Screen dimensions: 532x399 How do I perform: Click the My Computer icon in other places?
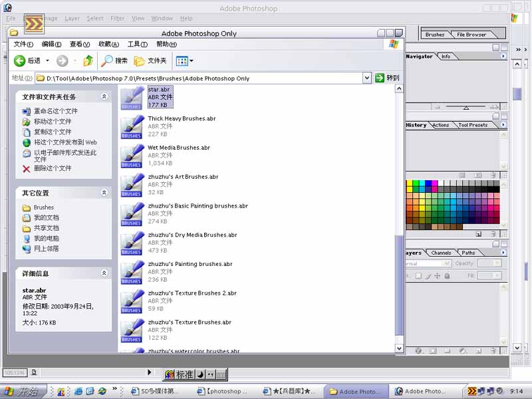[27, 239]
